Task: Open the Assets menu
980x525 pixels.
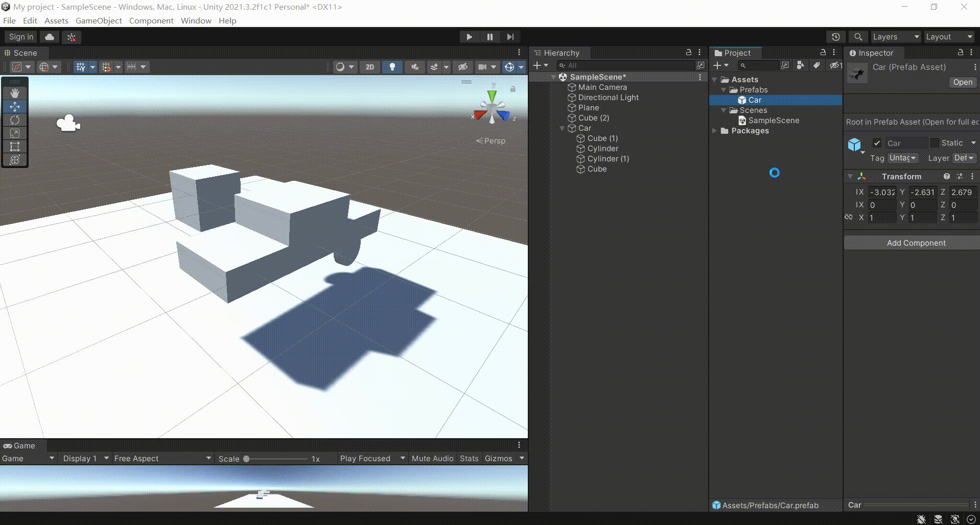Action: click(x=56, y=20)
